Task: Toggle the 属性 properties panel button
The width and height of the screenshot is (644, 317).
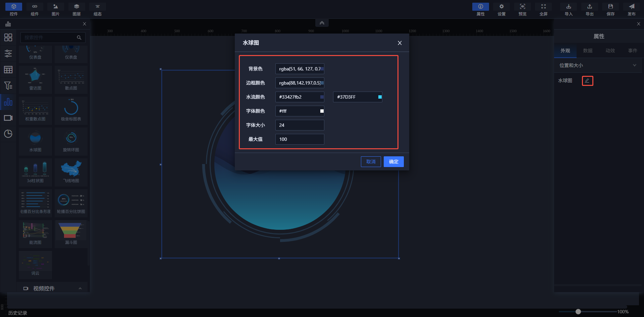Action: click(481, 9)
